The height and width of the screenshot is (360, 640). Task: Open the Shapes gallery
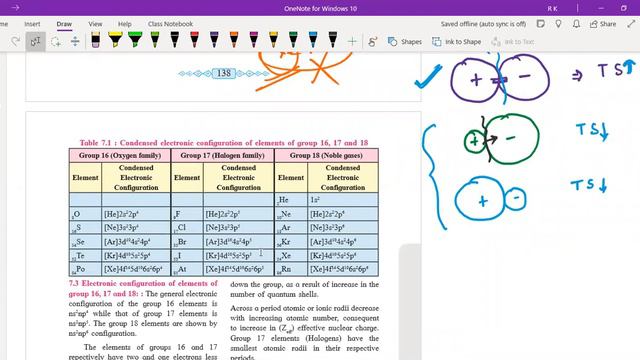[x=404, y=42]
